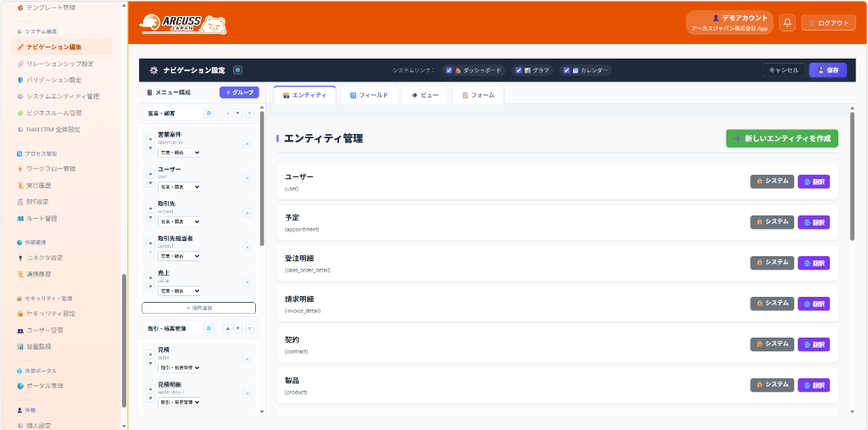The height and width of the screenshot is (430, 868).
Task: Move the 売上 item down
Action: click(150, 287)
